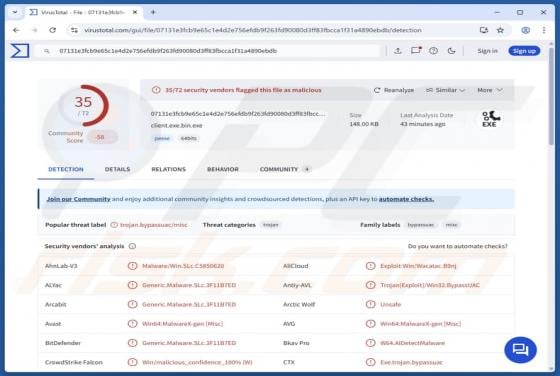Click the install app icon in address bar

[x=484, y=30]
